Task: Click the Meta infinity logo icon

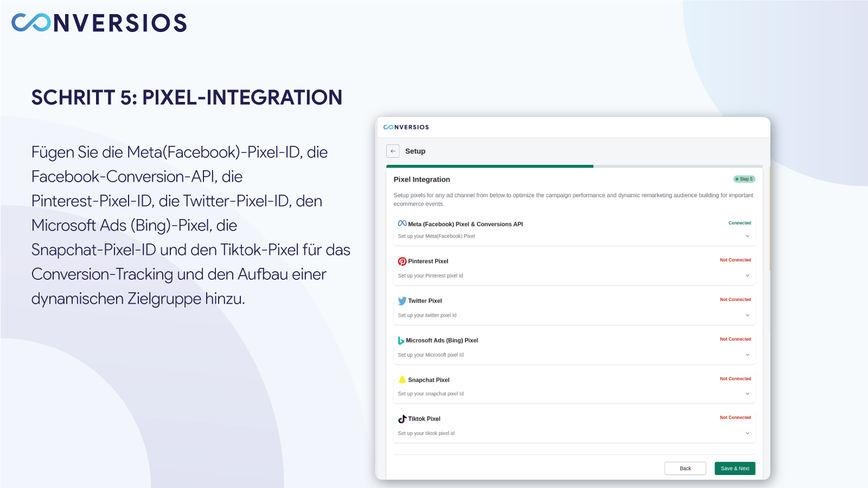Action: (x=402, y=223)
